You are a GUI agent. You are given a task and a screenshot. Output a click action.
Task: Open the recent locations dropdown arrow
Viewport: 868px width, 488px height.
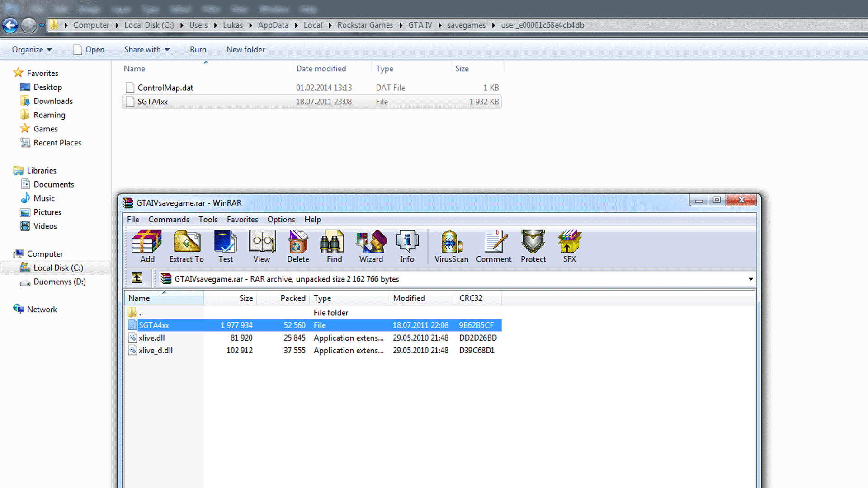(x=42, y=26)
